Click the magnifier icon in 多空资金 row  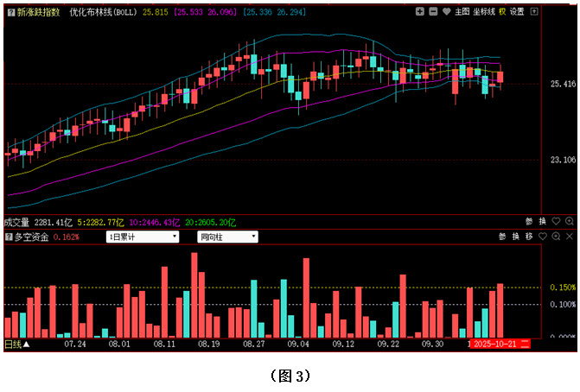557,237
